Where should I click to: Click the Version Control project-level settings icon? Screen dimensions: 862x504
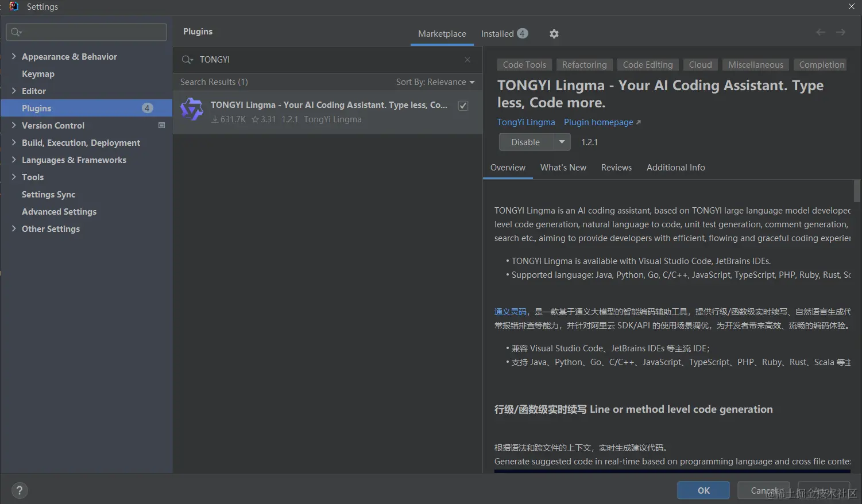click(161, 125)
